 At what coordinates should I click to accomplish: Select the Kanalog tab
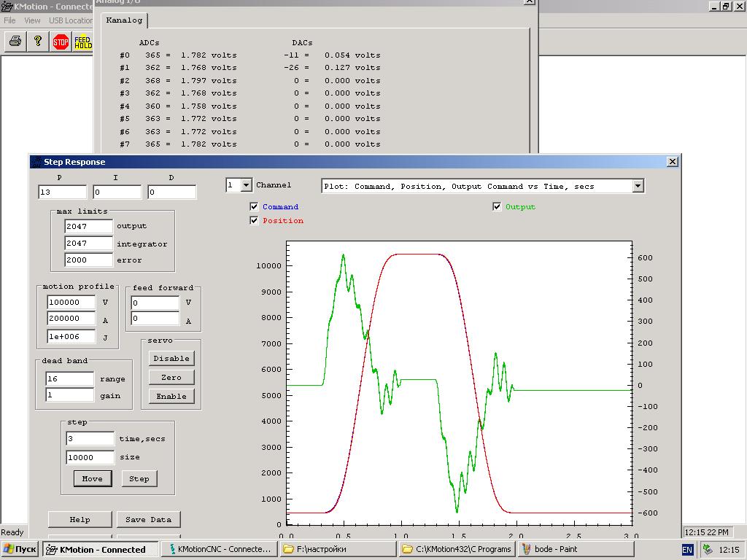pos(124,20)
